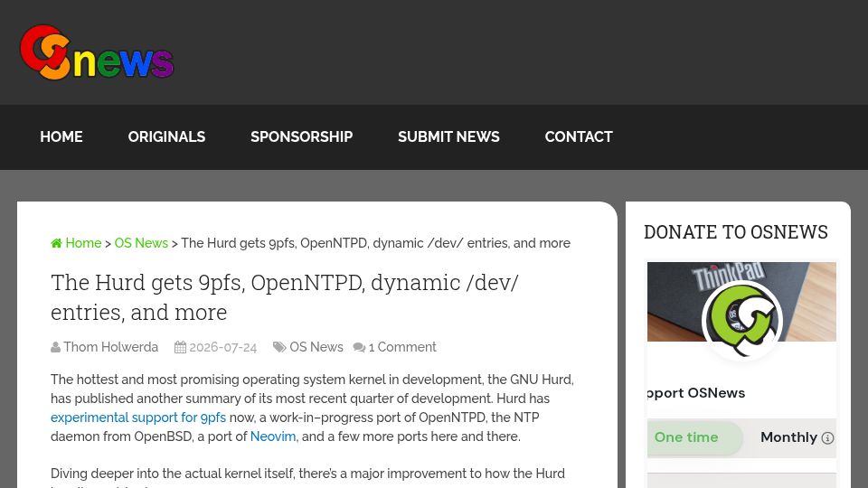The height and width of the screenshot is (488, 868).
Task: Open the SPONSORSHIP page
Action: 301,136
